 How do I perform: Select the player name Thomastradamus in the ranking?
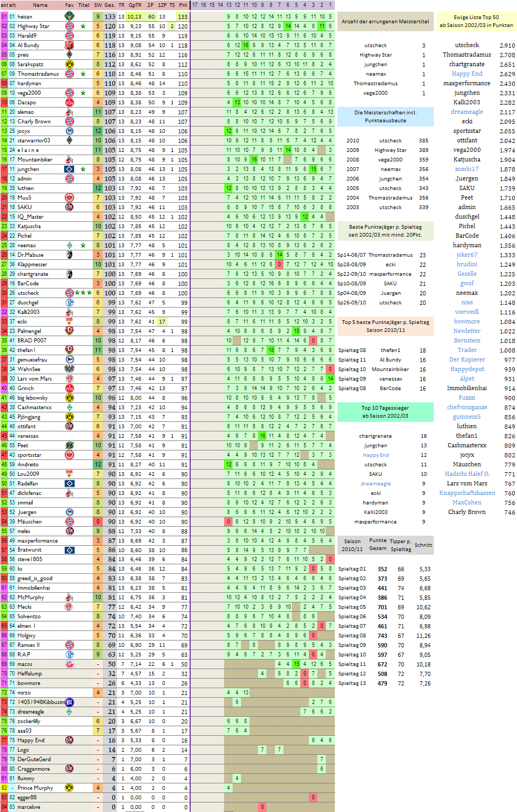[38, 74]
